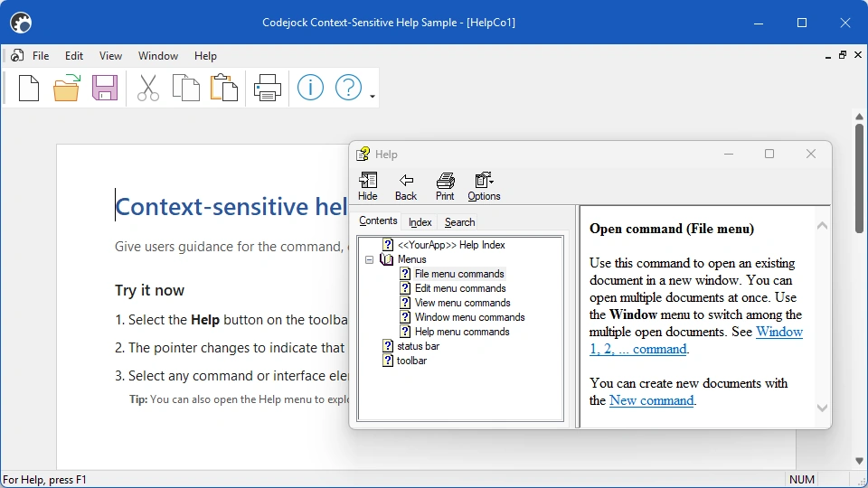This screenshot has width=868, height=488.
Task: Go Back in the Help window
Action: (406, 186)
